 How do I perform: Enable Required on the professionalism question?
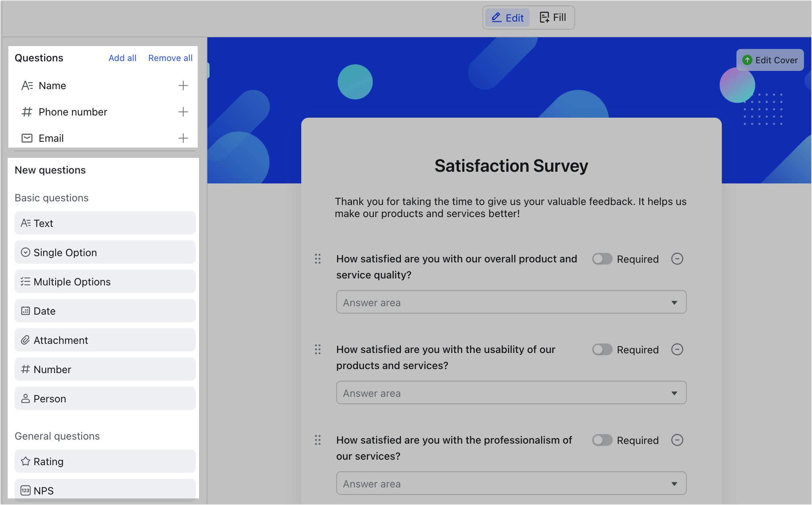[x=602, y=440]
